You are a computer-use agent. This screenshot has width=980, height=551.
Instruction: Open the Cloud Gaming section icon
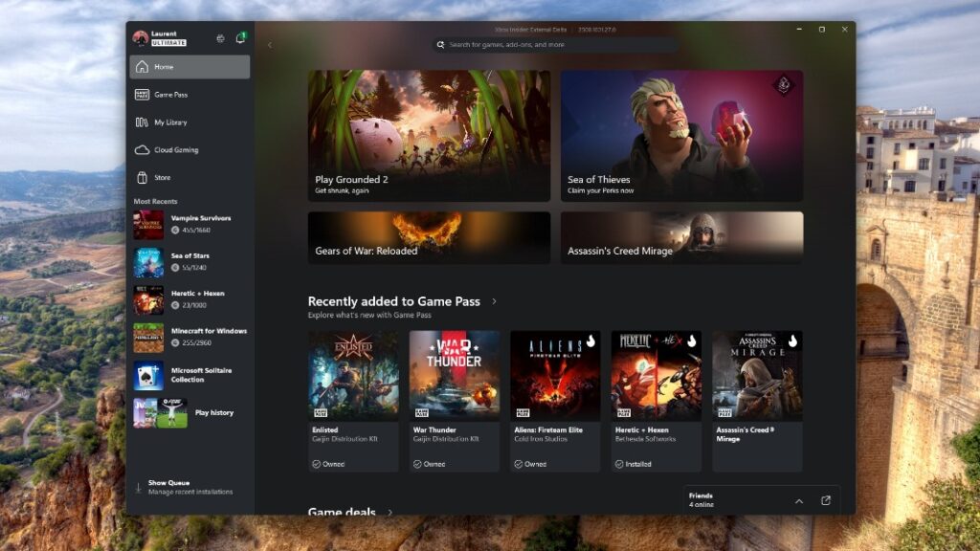pyautogui.click(x=142, y=149)
